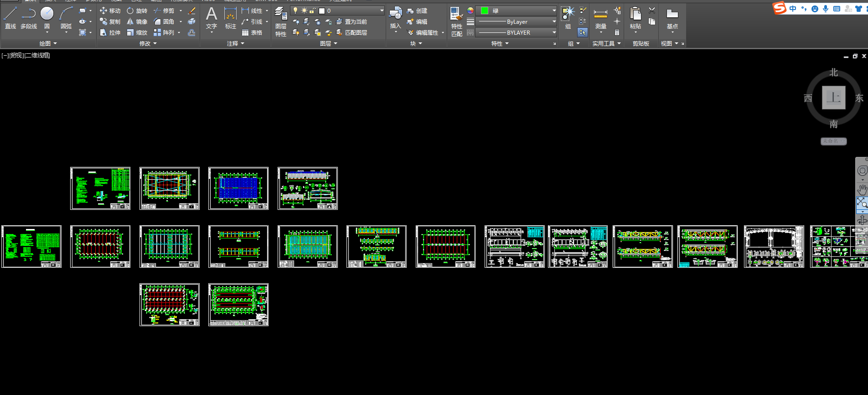
Task: Toggle the group selection button in 组 panel
Action: (x=583, y=32)
